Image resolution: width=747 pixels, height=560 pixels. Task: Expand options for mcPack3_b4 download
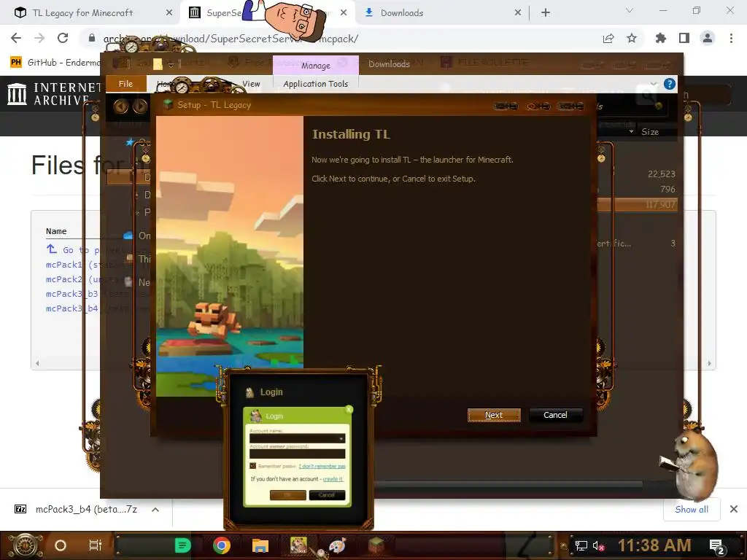coord(155,510)
